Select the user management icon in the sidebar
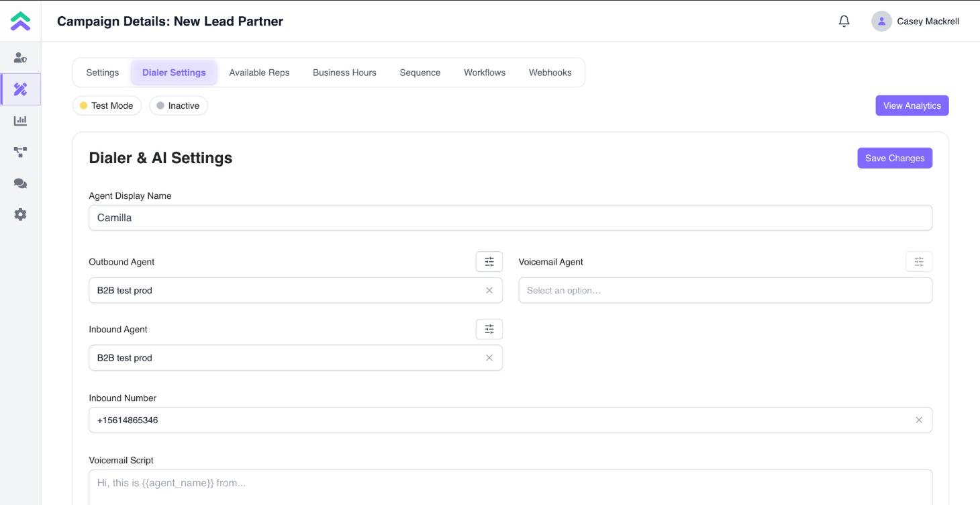 click(20, 57)
